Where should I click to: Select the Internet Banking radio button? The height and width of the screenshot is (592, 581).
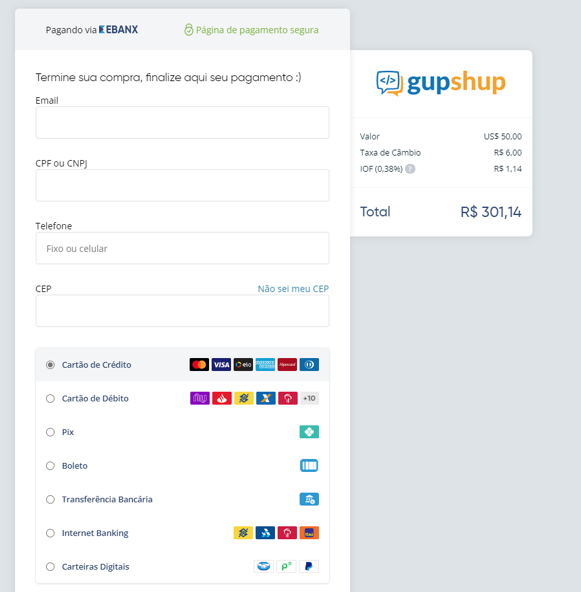(x=50, y=533)
